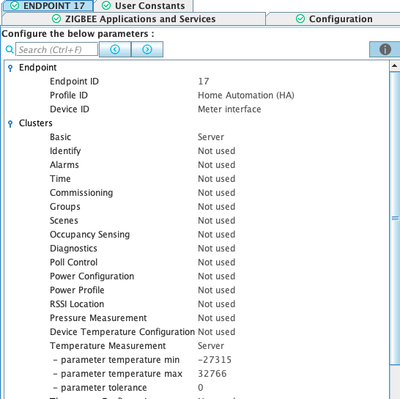The image size is (400, 399).
Task: Go to previous search result arrow
Action: coord(115,50)
